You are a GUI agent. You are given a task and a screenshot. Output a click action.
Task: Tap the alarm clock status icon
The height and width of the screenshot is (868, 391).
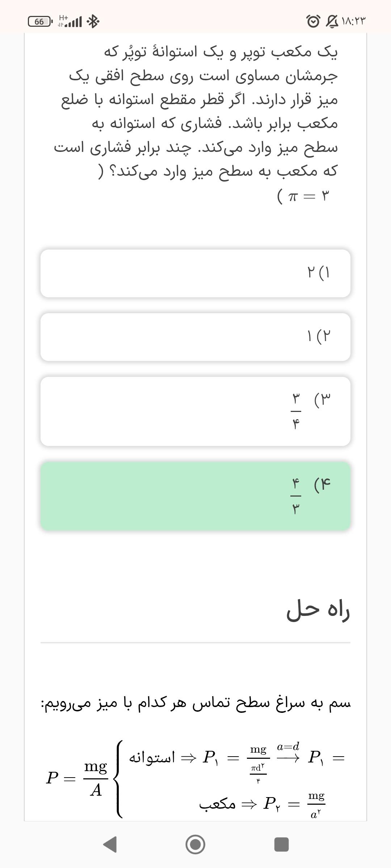pos(314,22)
